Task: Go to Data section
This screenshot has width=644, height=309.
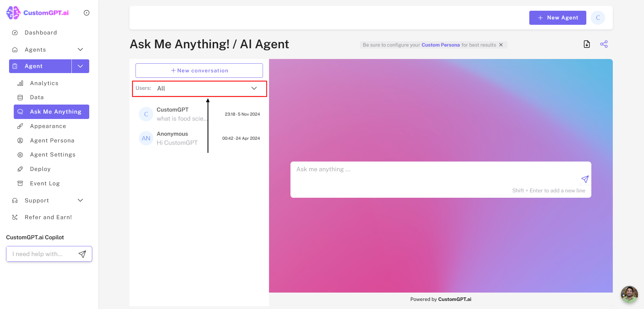Action: point(37,97)
